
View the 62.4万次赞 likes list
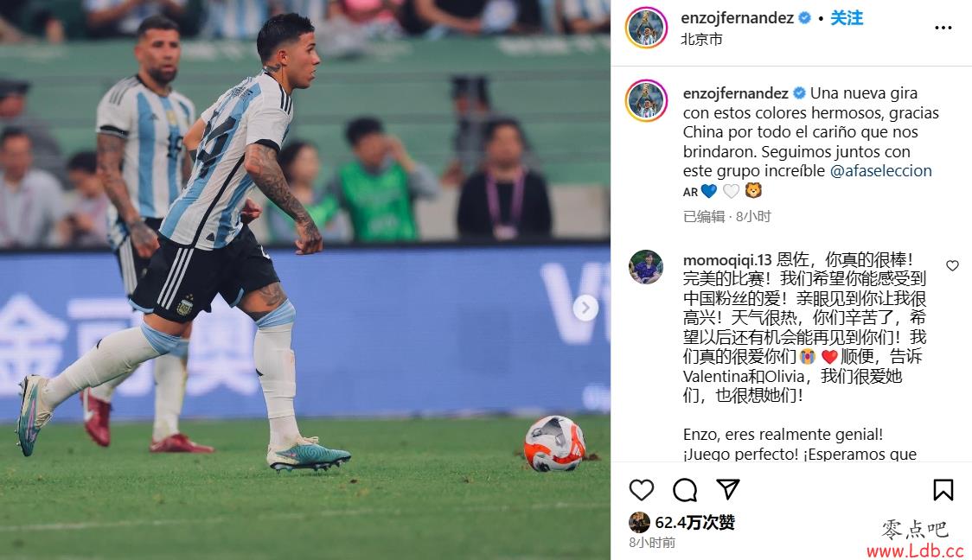point(694,523)
